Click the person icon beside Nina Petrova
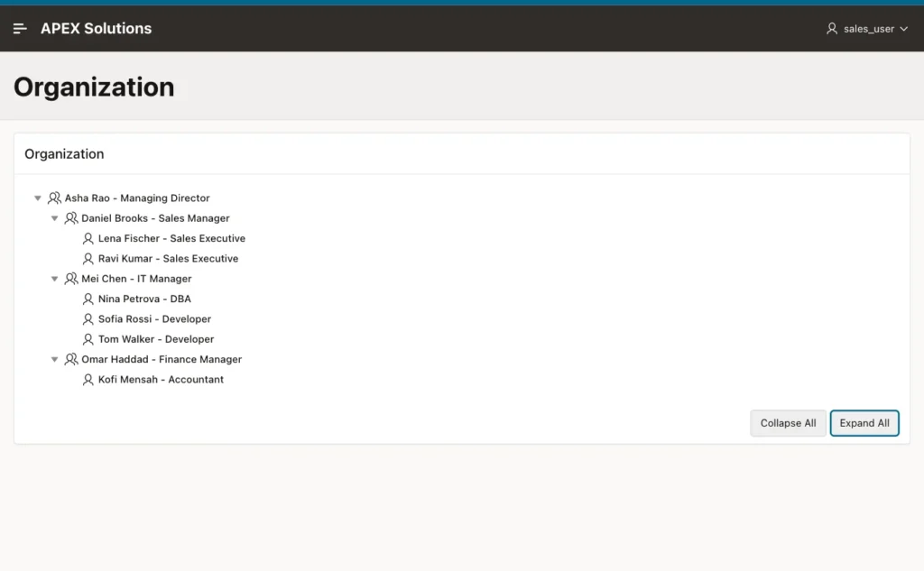 click(88, 299)
